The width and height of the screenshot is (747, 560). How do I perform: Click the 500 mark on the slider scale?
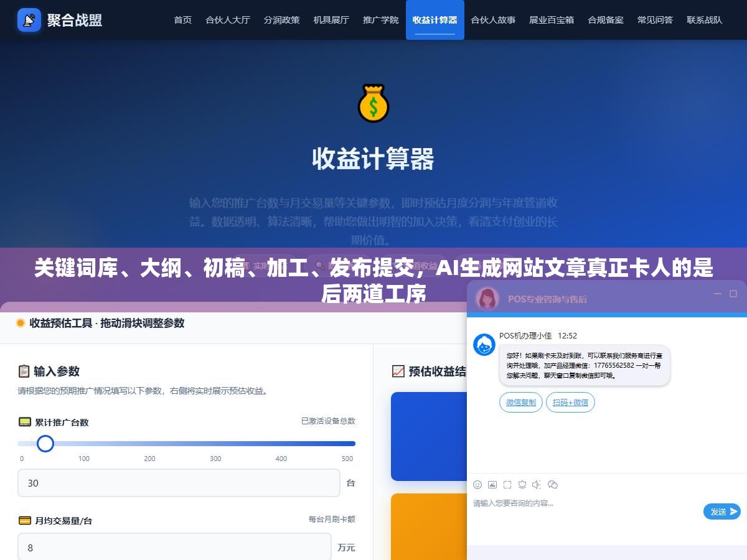tap(347, 459)
